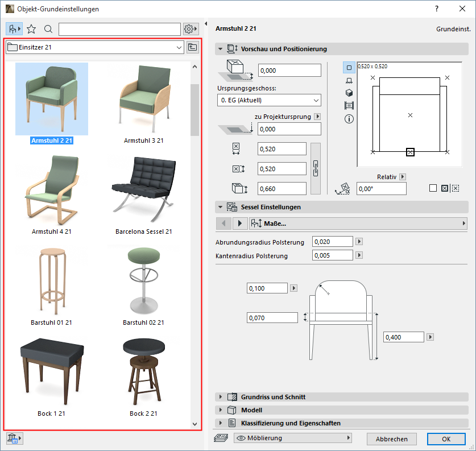Viewport: 476px width, 451px height.
Task: Switch preview to 3D view cube icon
Action: pyautogui.click(x=349, y=93)
